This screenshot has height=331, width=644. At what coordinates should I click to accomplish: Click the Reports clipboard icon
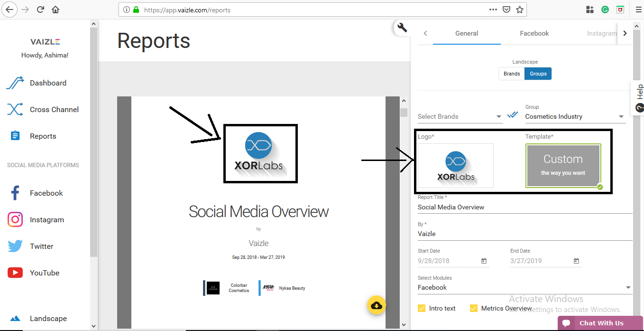15,136
